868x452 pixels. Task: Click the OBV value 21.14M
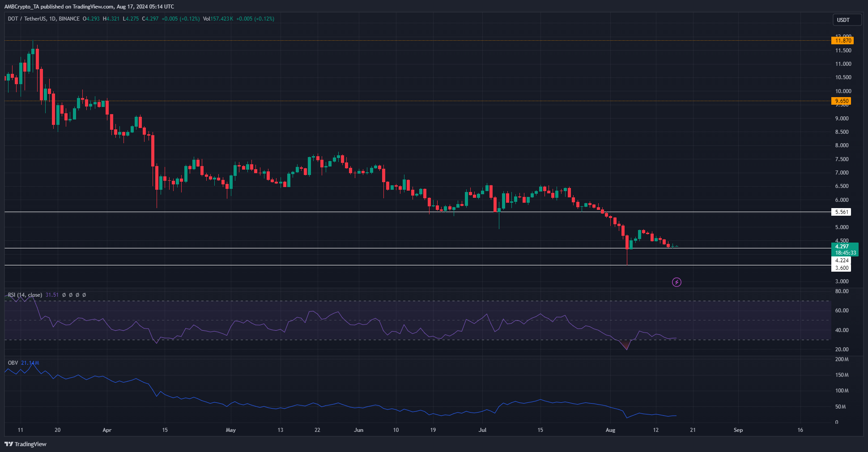point(30,363)
